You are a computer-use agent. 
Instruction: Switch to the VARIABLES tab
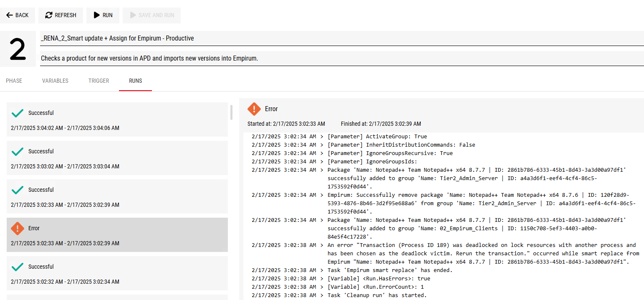(55, 81)
